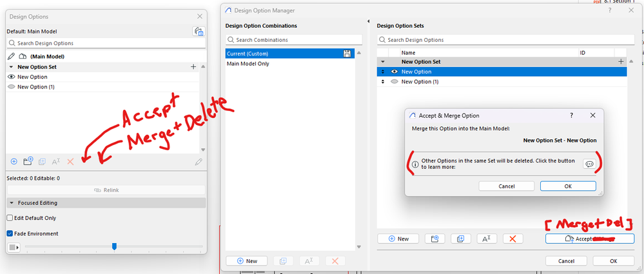Reorder handle for New Option row in Manager
Image resolution: width=644 pixels, height=274 pixels.
383,72
